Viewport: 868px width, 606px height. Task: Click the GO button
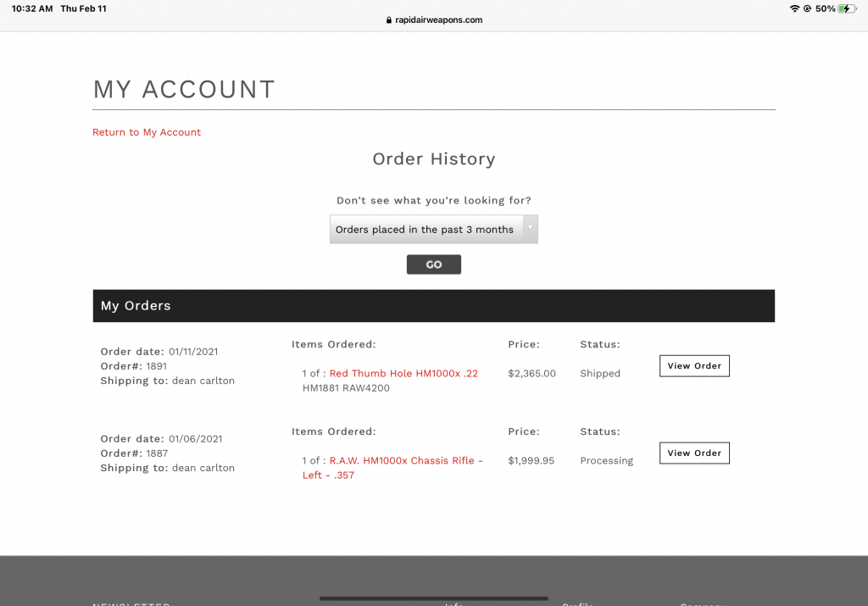coord(433,264)
